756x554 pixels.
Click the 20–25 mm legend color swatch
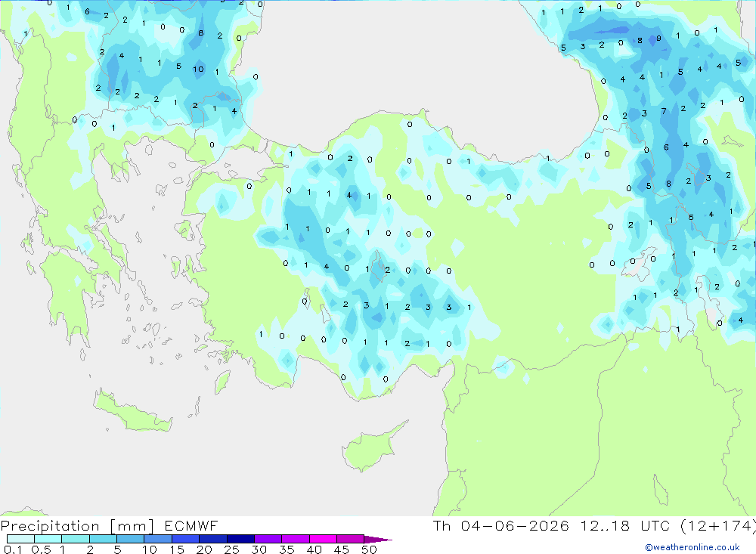coord(213,539)
